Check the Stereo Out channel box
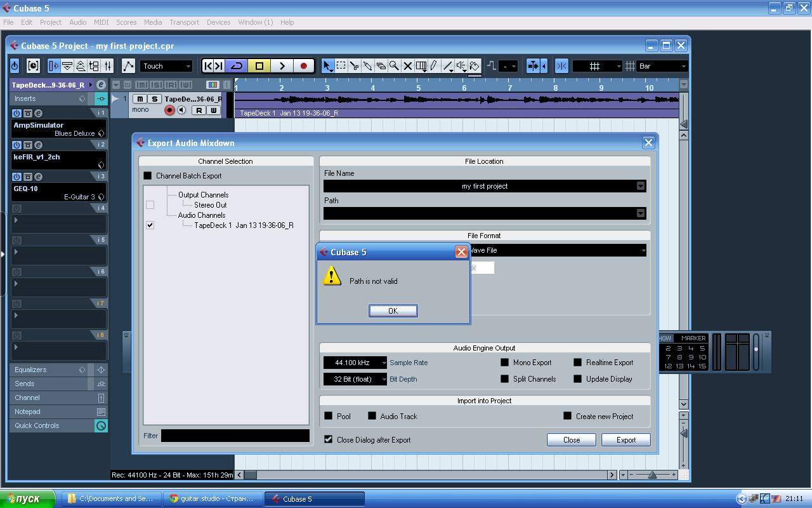This screenshot has height=508, width=812. pos(150,205)
